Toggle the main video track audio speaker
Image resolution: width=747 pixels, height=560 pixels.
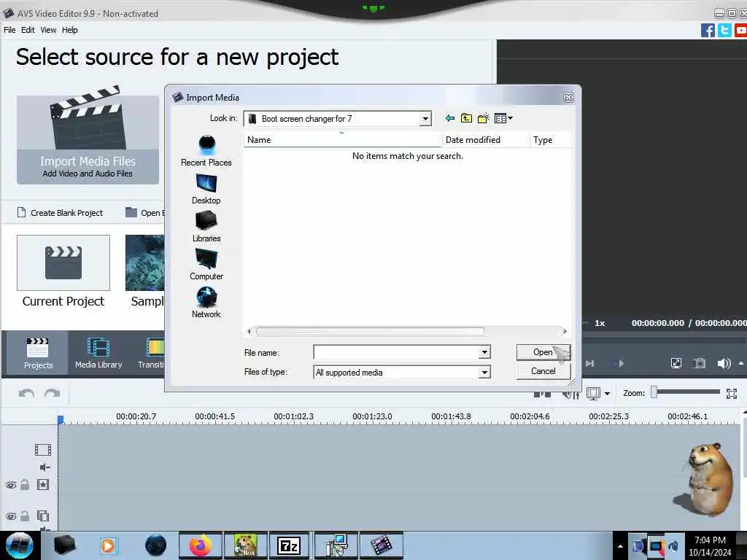point(44,467)
